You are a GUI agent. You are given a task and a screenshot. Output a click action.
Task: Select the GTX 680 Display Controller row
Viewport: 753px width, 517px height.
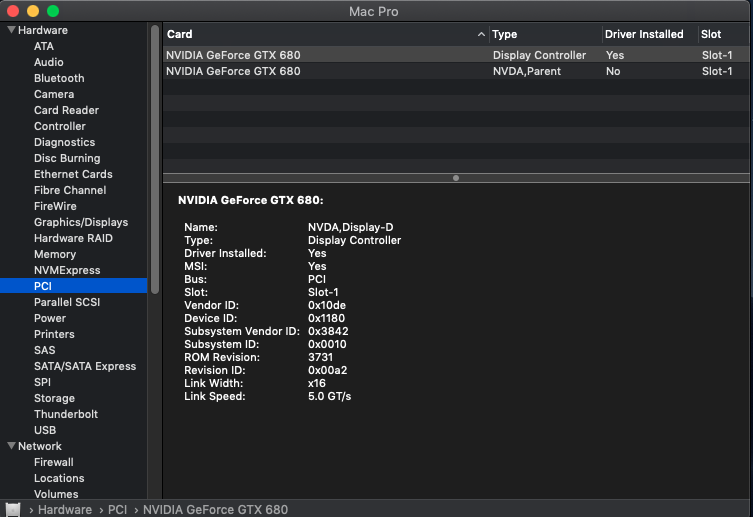click(456, 55)
